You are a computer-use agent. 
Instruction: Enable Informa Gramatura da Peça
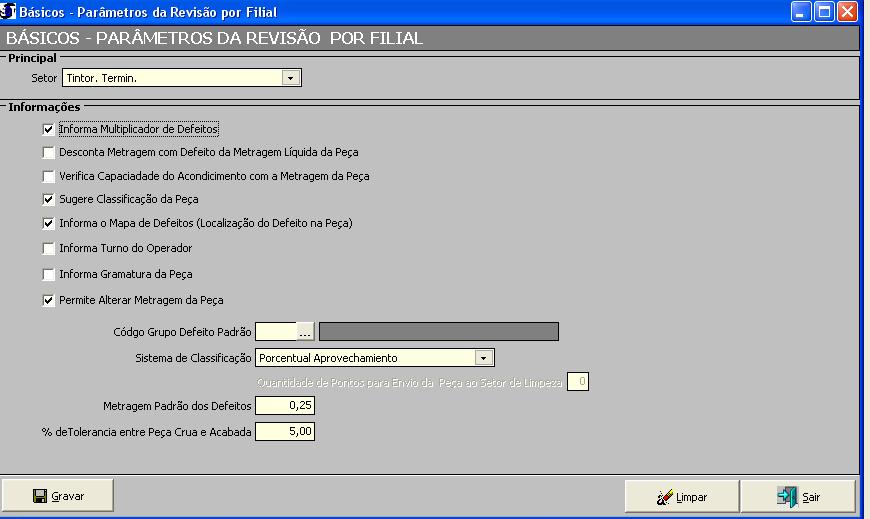click(49, 274)
